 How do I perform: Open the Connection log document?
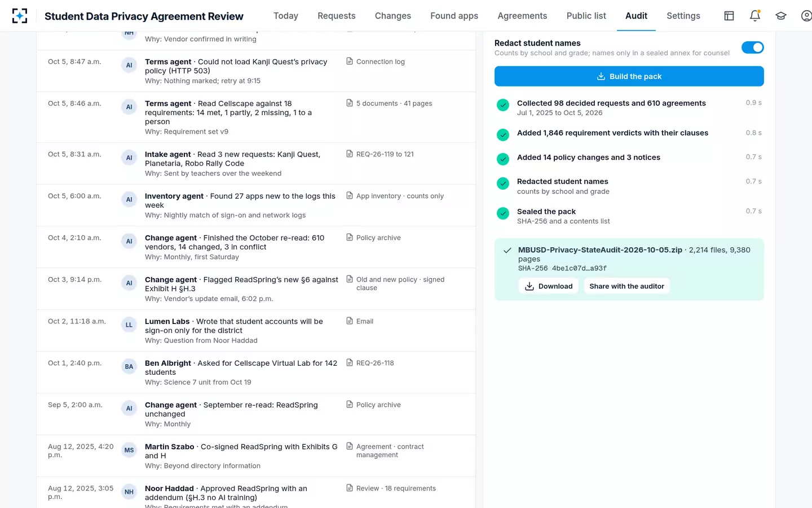tap(376, 62)
